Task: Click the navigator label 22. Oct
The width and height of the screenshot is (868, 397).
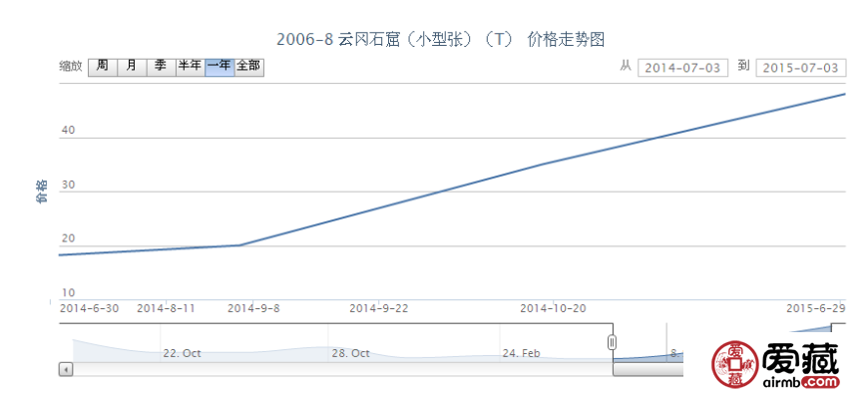Action: click(x=183, y=353)
